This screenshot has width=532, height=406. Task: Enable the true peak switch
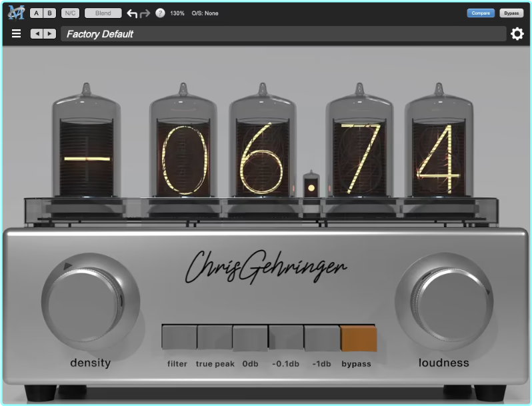[215, 339]
